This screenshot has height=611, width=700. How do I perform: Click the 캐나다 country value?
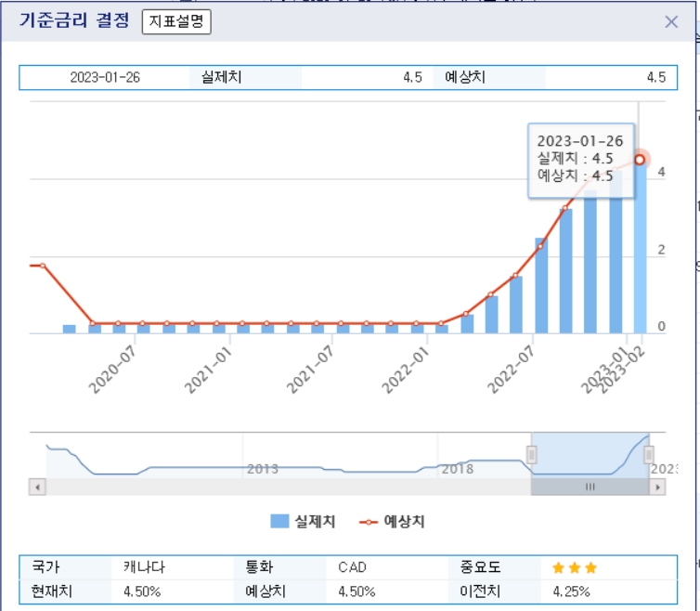144,567
